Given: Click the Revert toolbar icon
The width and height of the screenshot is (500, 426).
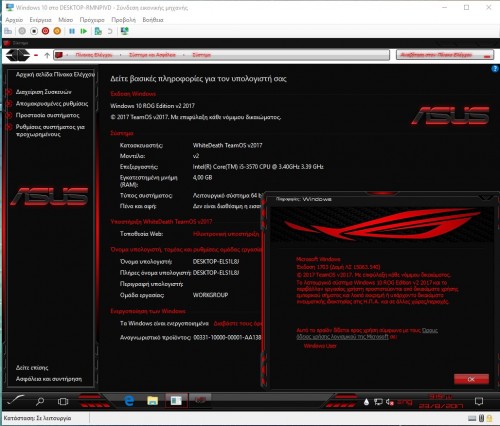Looking at the screenshot, I should 110,31.
